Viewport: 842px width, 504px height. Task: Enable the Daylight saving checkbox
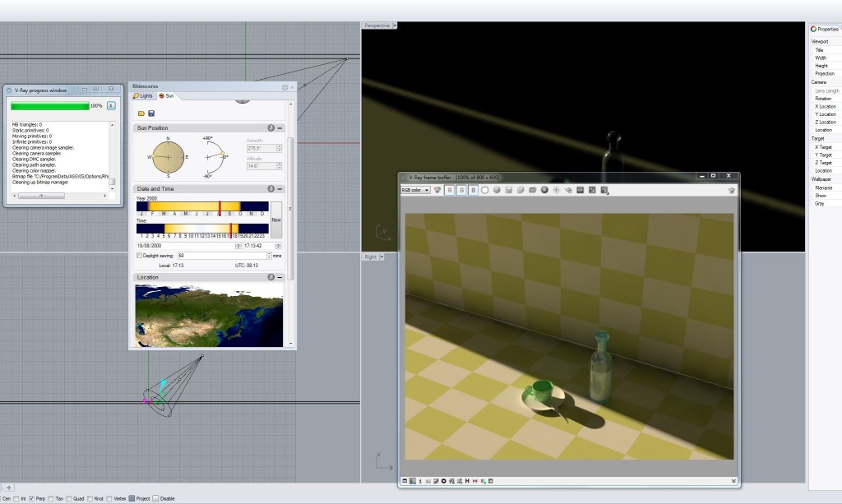point(139,256)
